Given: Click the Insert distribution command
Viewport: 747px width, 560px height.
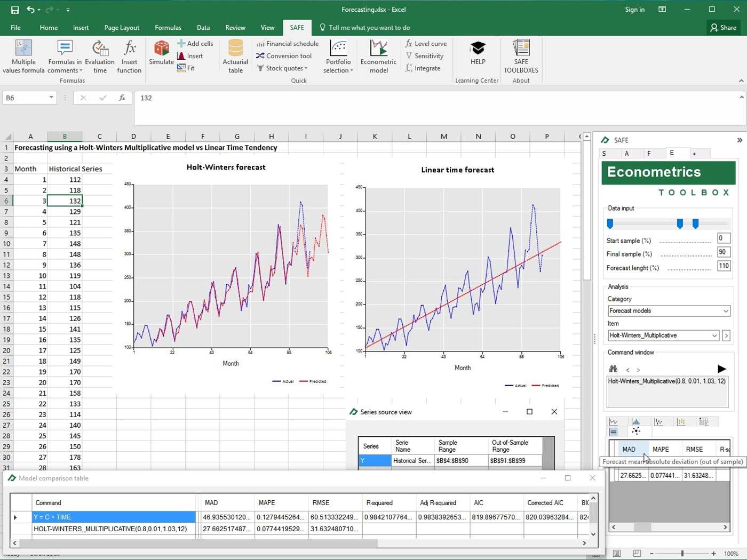Looking at the screenshot, I should (190, 56).
